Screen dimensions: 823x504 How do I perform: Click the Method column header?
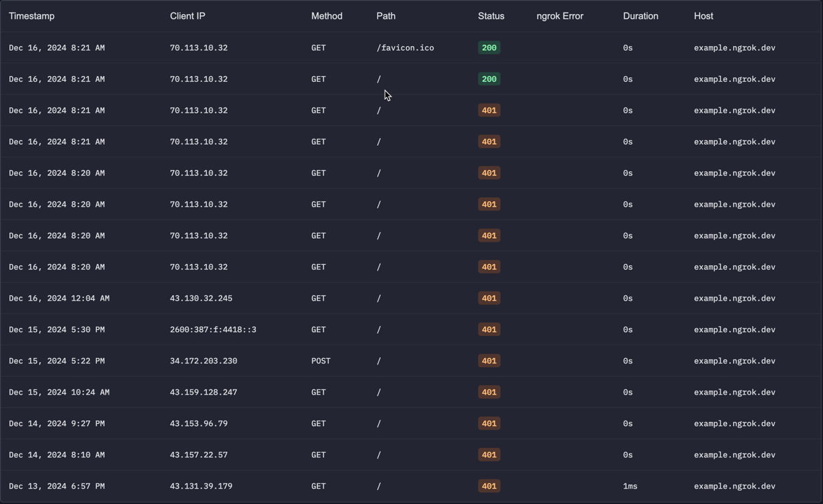pos(326,16)
